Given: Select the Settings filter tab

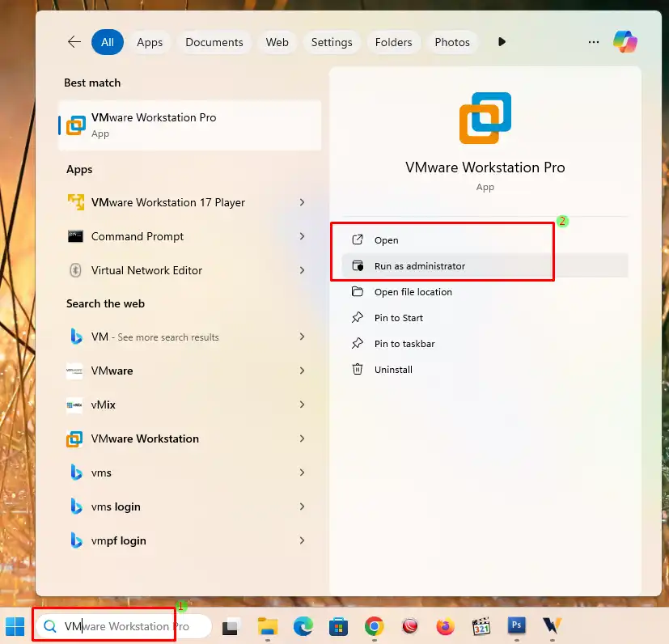Looking at the screenshot, I should coord(332,42).
